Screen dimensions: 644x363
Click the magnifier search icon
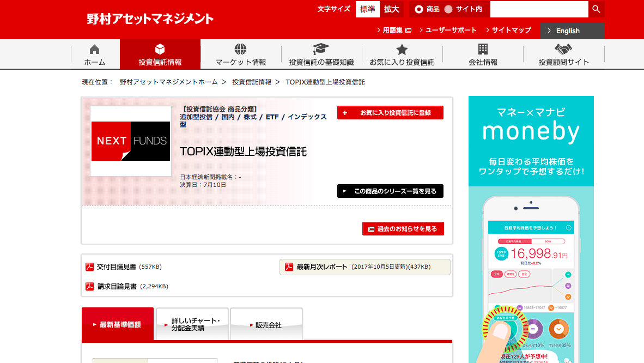pos(596,9)
